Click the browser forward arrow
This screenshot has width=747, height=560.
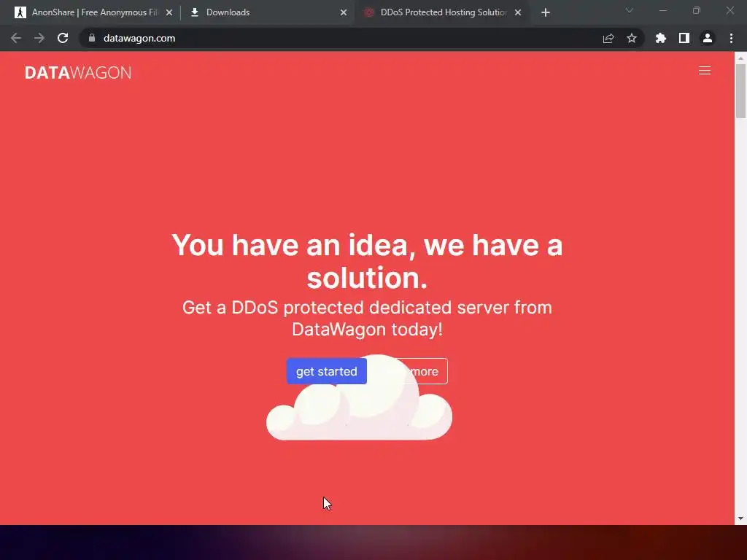click(39, 38)
